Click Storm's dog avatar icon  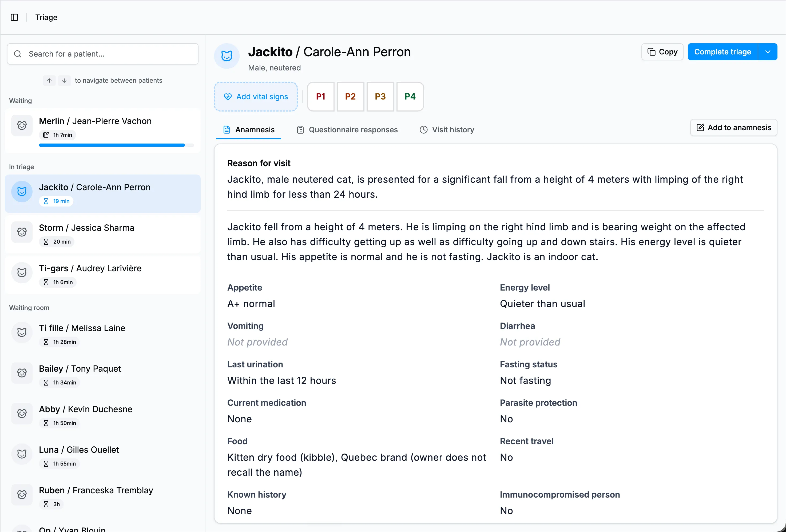coord(22,232)
